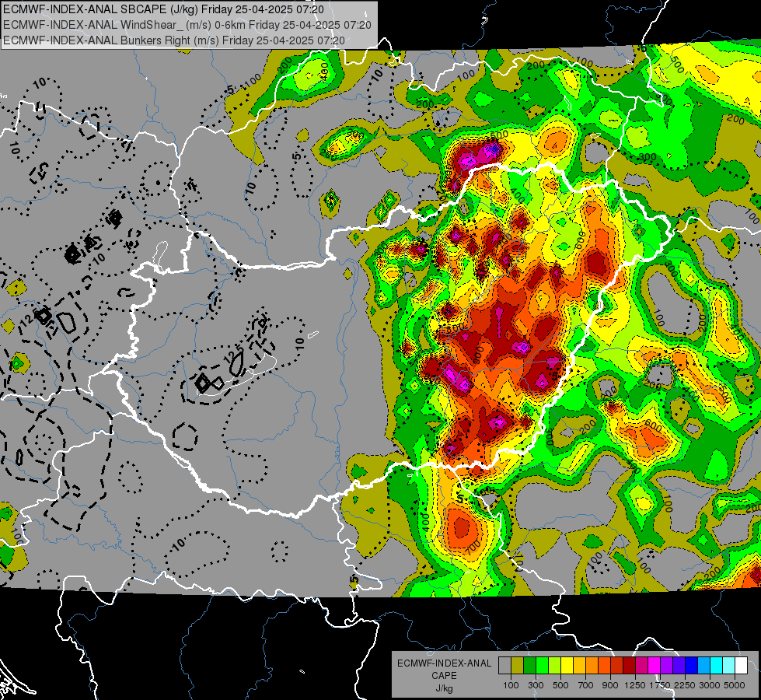
Task: Click the 300 legend scale value
Action: tap(536, 685)
